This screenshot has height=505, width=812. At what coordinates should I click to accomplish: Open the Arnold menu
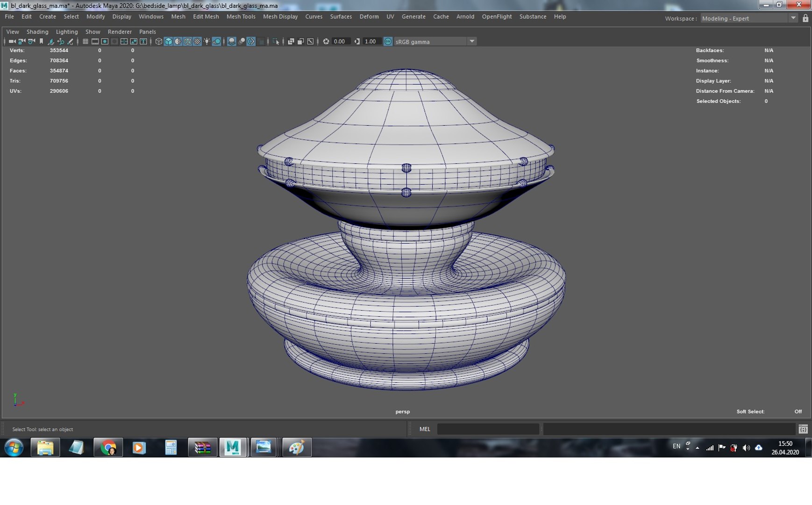click(465, 16)
